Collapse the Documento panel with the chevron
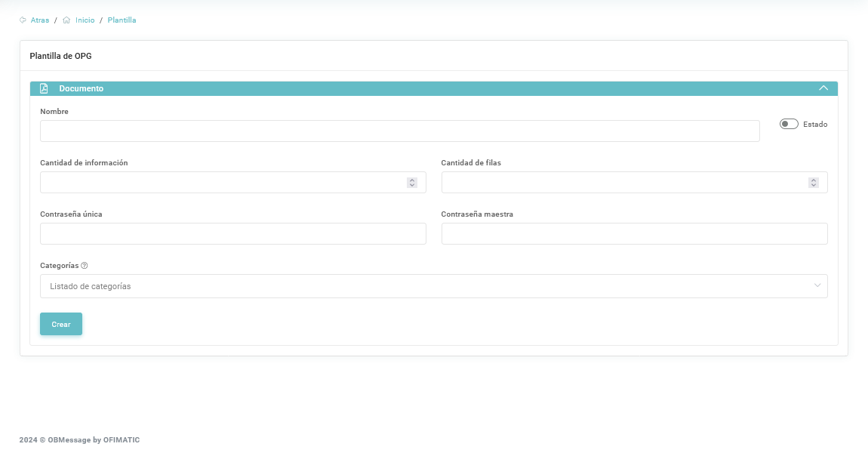The image size is (868, 453). point(823,88)
